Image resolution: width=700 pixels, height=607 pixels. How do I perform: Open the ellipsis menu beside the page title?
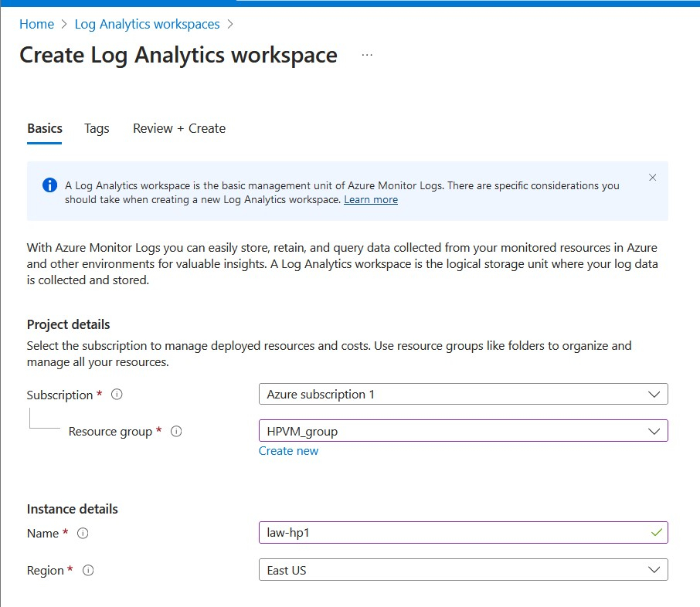tap(367, 56)
